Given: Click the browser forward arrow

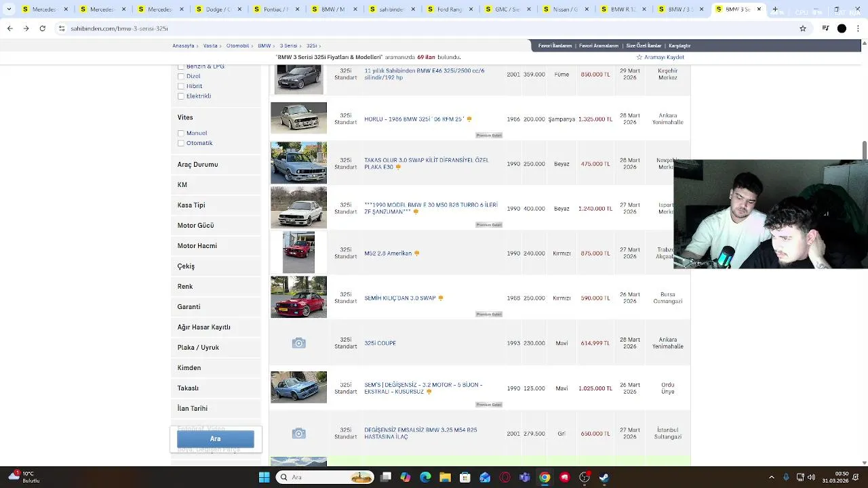Looking at the screenshot, I should click(x=26, y=28).
